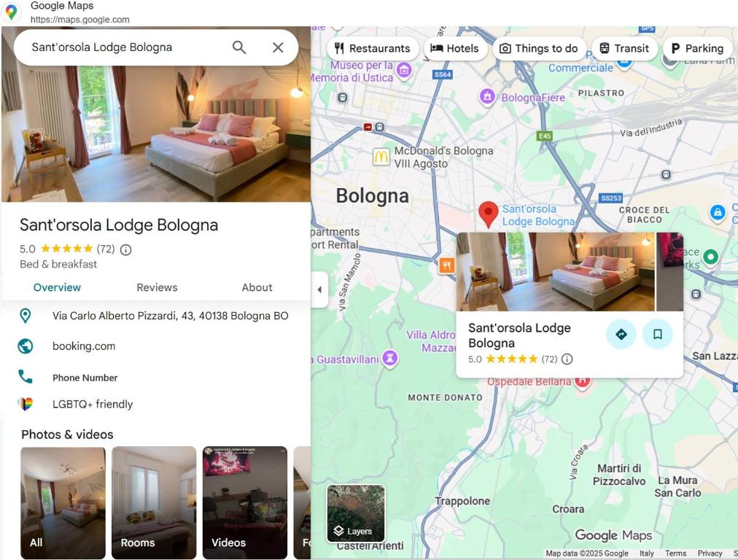
Task: Select Things to do chip
Action: tap(539, 48)
